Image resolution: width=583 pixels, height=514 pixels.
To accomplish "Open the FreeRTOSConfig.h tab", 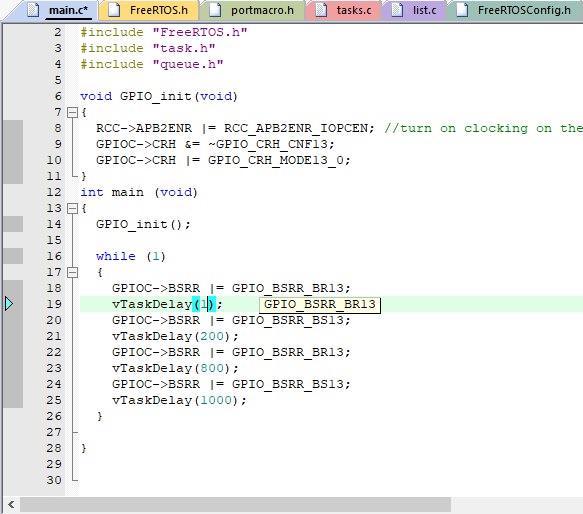I will [x=515, y=10].
